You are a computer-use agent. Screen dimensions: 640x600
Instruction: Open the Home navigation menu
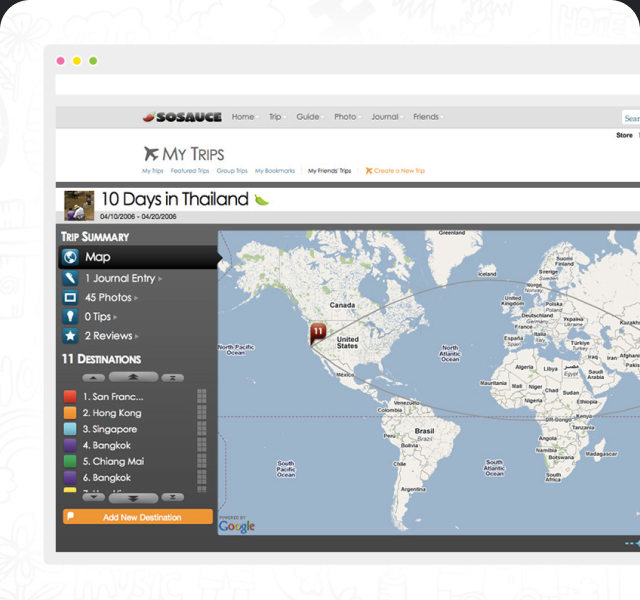[x=244, y=117]
